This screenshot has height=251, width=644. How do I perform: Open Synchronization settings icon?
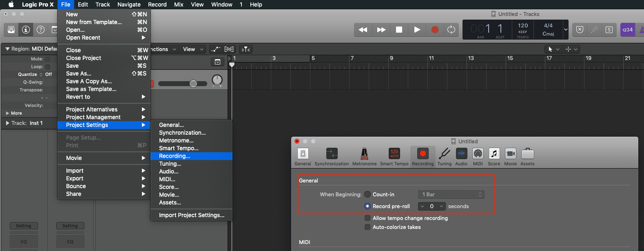coord(332,157)
